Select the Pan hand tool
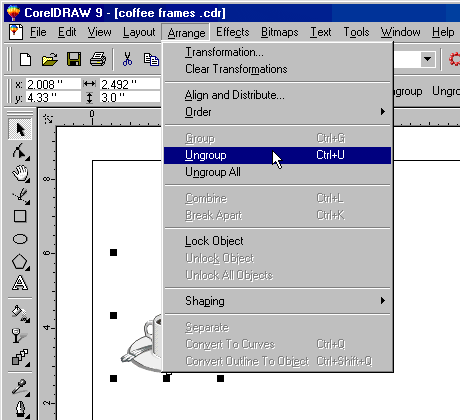 20,173
